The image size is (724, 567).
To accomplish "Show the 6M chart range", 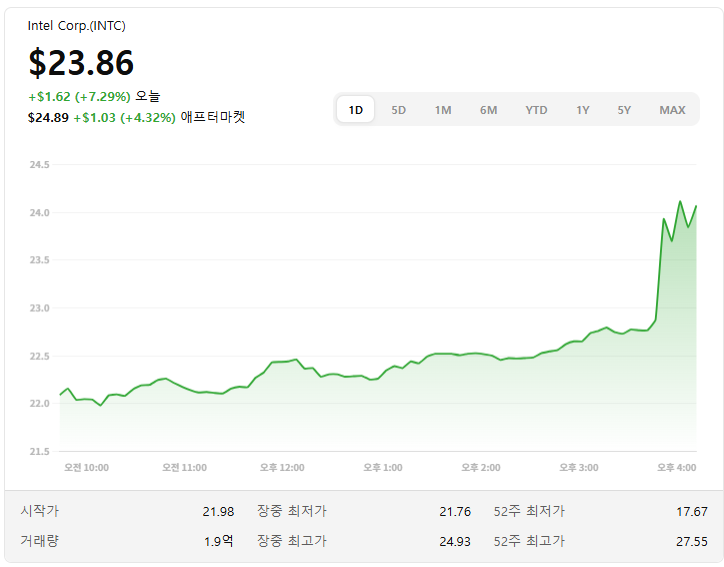I will (488, 110).
